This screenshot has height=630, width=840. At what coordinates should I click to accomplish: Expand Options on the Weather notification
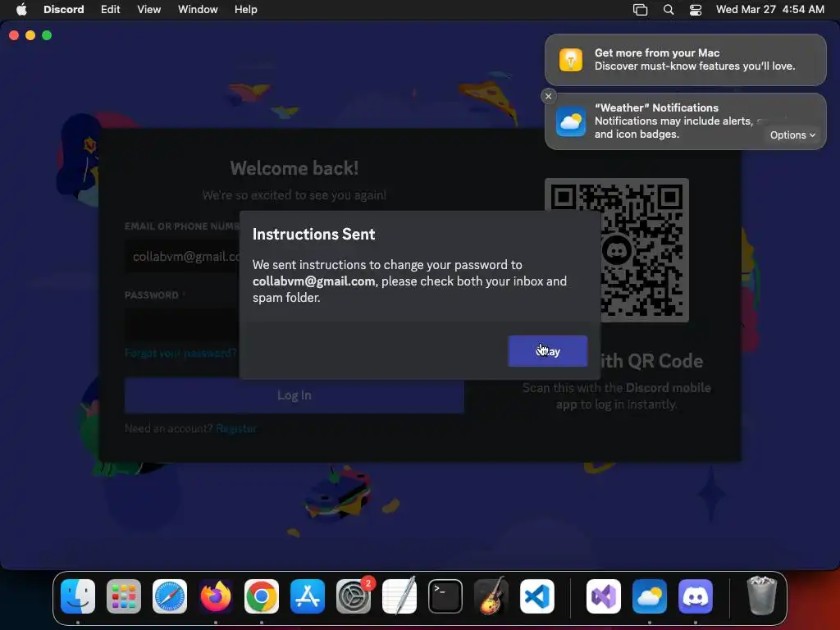click(792, 135)
